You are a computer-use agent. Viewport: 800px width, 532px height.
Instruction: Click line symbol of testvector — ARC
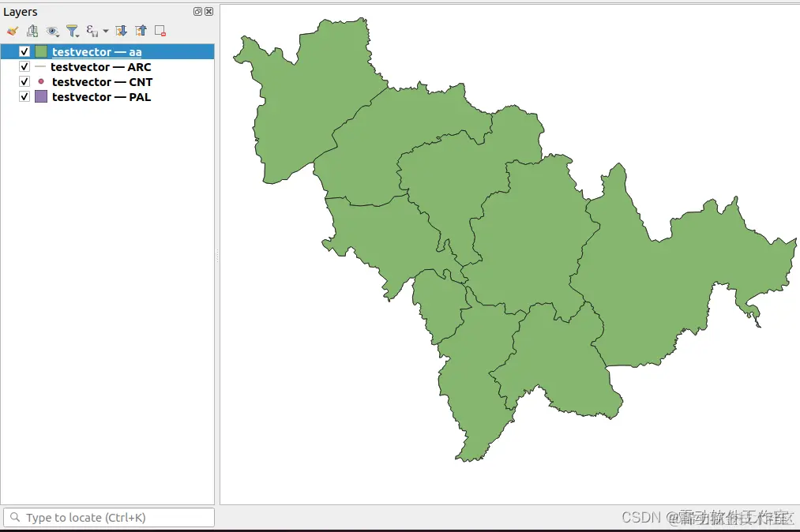[x=40, y=67]
